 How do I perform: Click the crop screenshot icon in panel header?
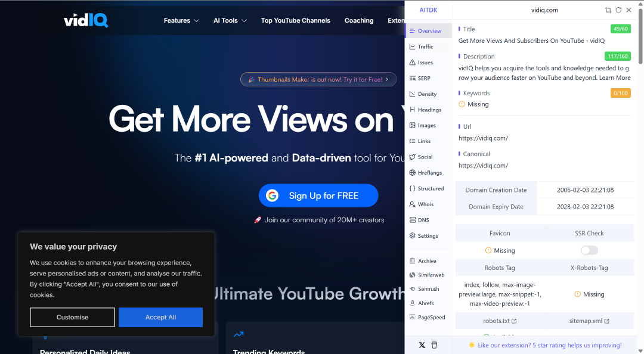point(608,10)
